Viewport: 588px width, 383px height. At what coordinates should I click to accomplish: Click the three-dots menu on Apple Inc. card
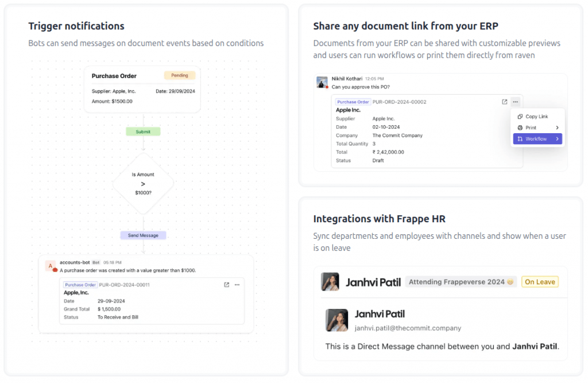(x=515, y=102)
